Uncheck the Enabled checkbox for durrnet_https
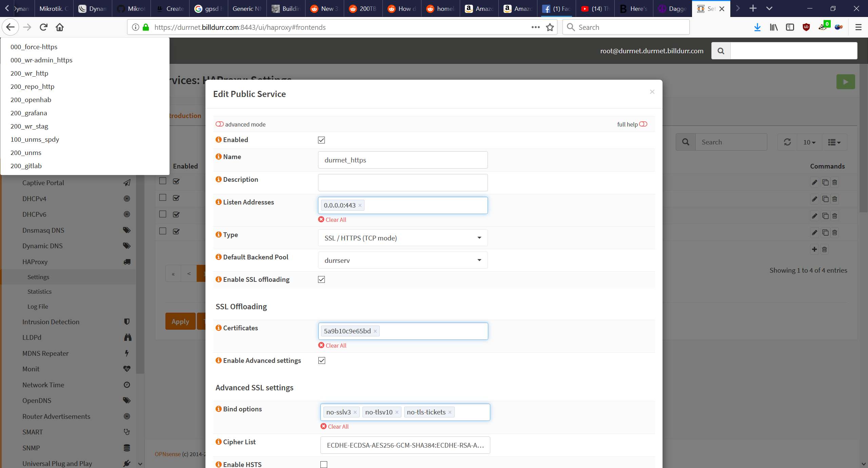 pos(321,140)
